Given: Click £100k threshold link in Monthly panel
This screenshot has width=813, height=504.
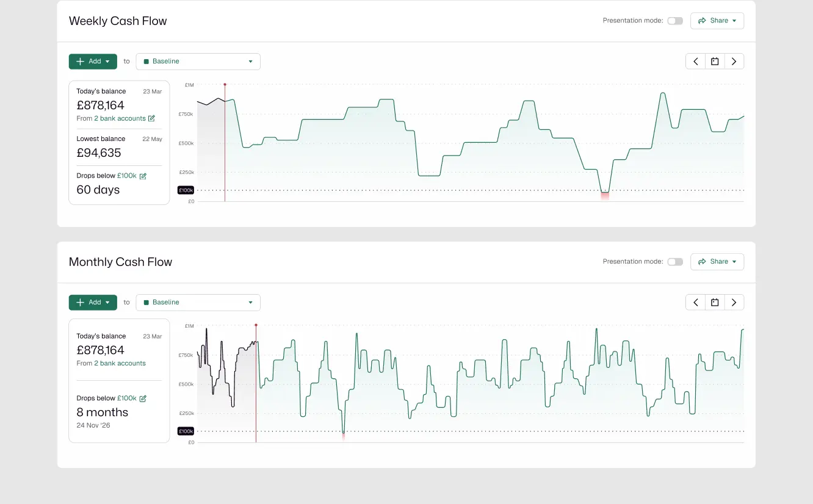Looking at the screenshot, I should coord(127,398).
